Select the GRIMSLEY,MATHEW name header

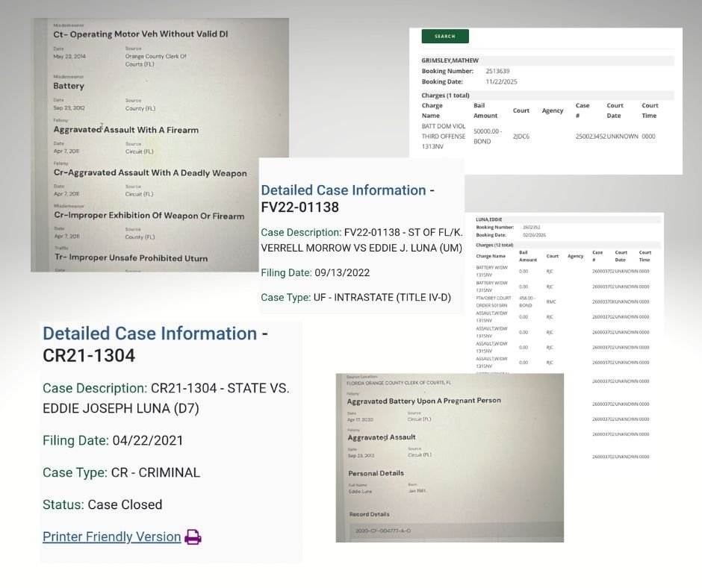450,60
